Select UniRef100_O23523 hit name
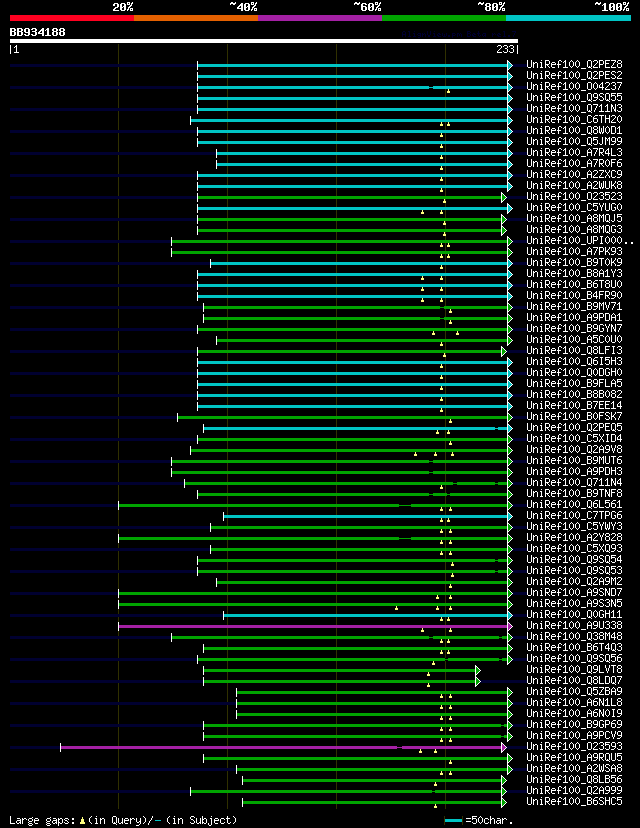Image resolution: width=640 pixels, height=828 pixels. [x=574, y=197]
